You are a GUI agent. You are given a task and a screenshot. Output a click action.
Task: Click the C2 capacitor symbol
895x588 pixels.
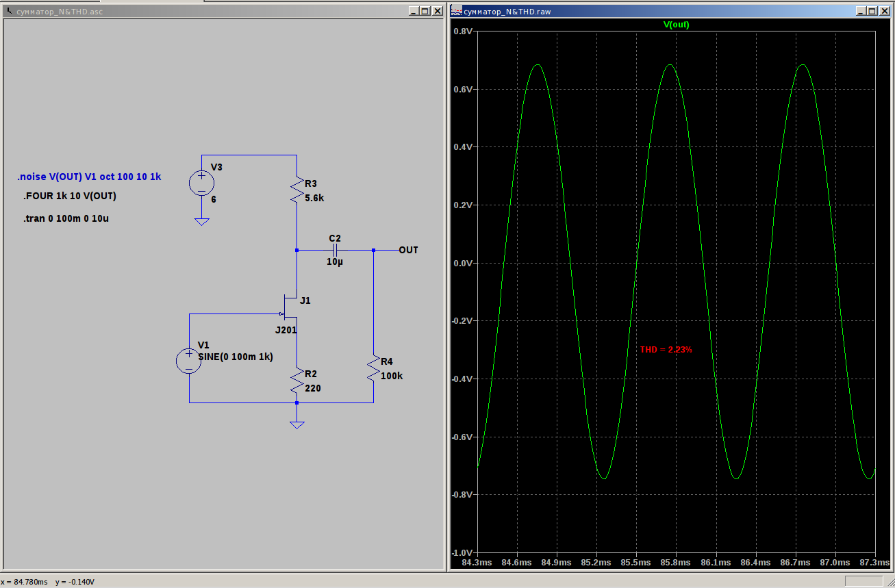pyautogui.click(x=335, y=251)
